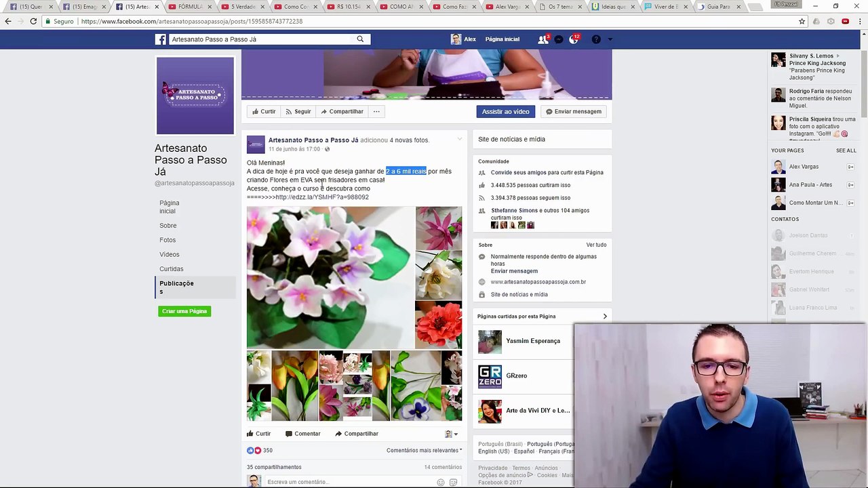Image resolution: width=868 pixels, height=488 pixels.
Task: Open Messenger messages icon
Action: pyautogui.click(x=559, y=39)
